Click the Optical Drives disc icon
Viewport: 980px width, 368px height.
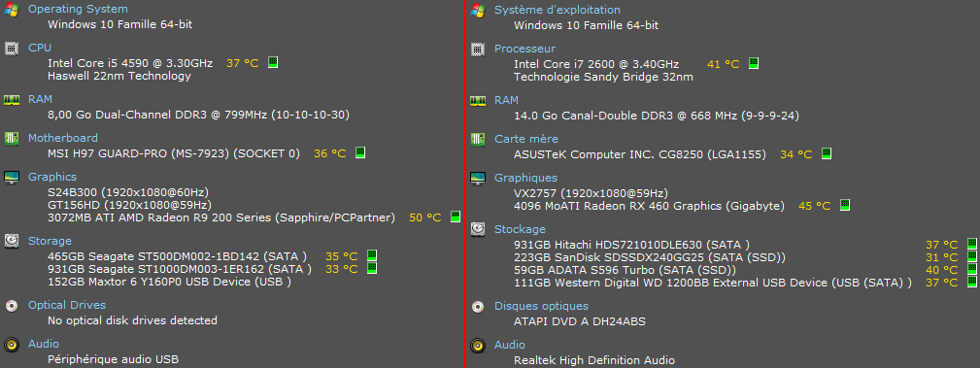[x=12, y=306]
